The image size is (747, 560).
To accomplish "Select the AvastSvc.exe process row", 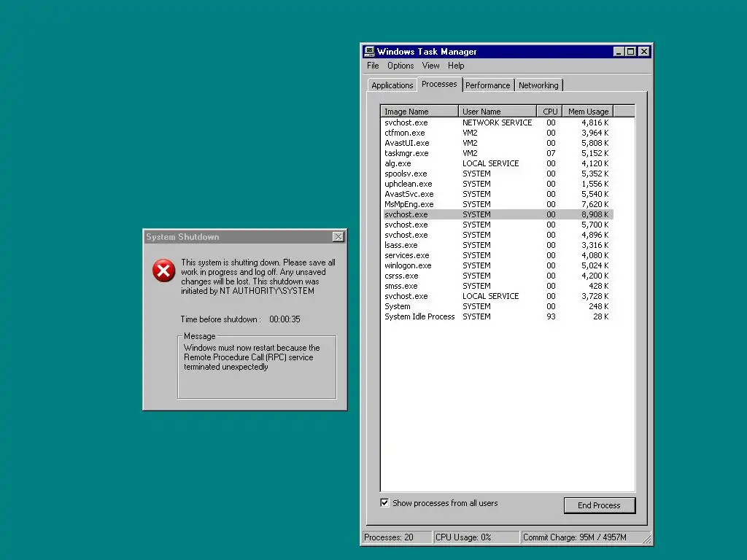I will coord(498,194).
